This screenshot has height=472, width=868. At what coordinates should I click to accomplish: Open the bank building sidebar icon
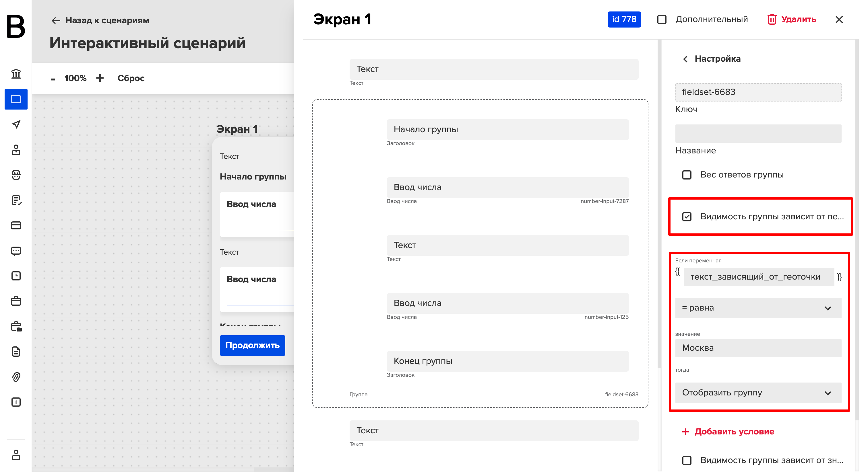(x=16, y=74)
